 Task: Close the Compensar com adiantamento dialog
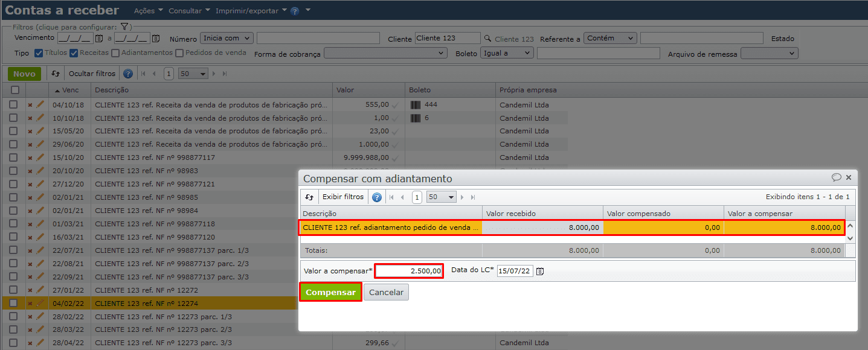point(849,177)
